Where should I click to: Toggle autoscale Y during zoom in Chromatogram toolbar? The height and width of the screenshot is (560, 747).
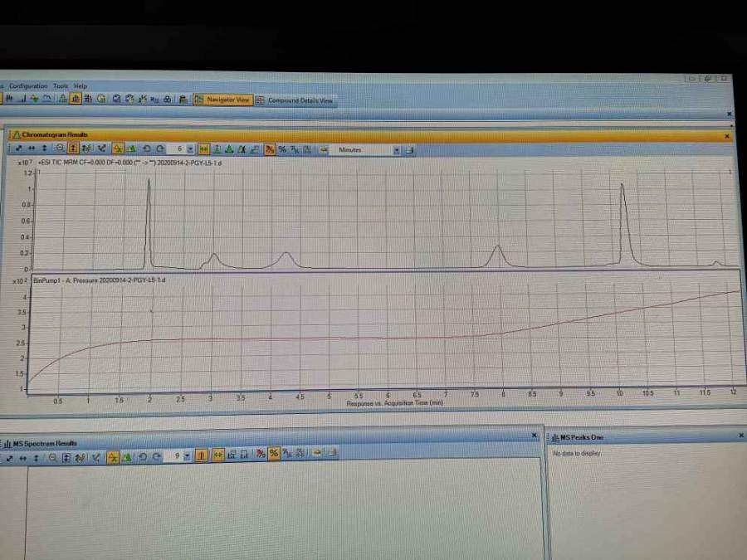point(73,149)
